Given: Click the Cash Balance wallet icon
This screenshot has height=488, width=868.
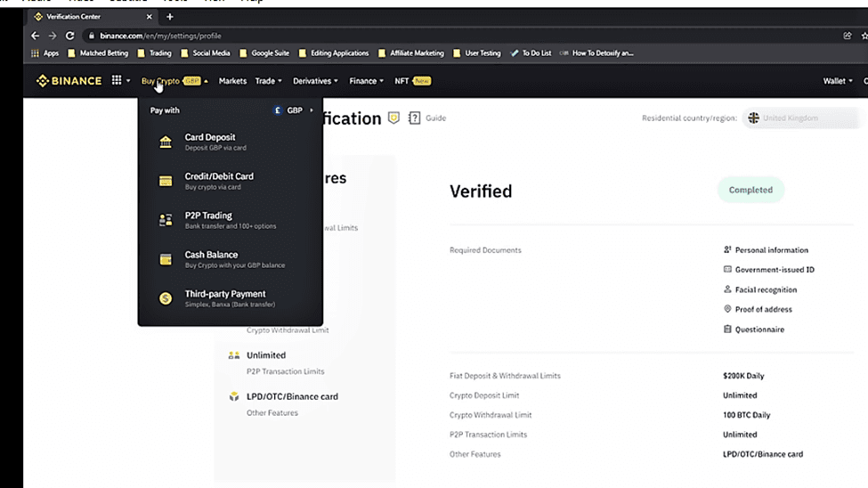Looking at the screenshot, I should tap(166, 259).
